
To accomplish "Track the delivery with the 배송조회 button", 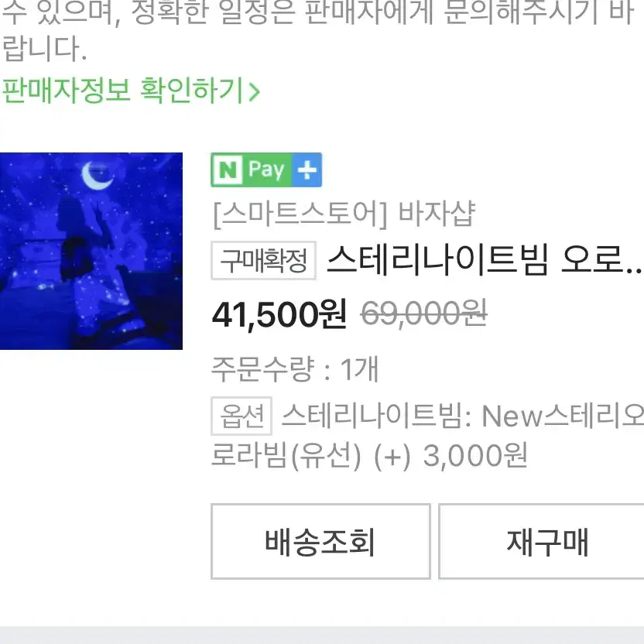I will 320,541.
